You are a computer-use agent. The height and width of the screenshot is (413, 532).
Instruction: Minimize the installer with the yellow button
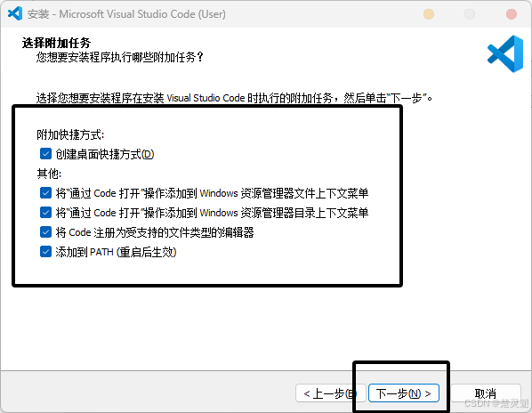point(429,14)
